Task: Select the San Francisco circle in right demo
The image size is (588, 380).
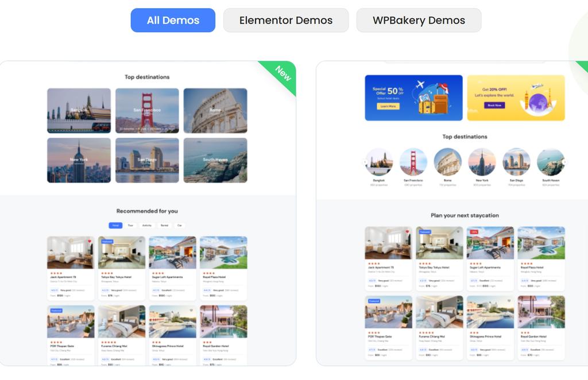Action: coord(413,162)
